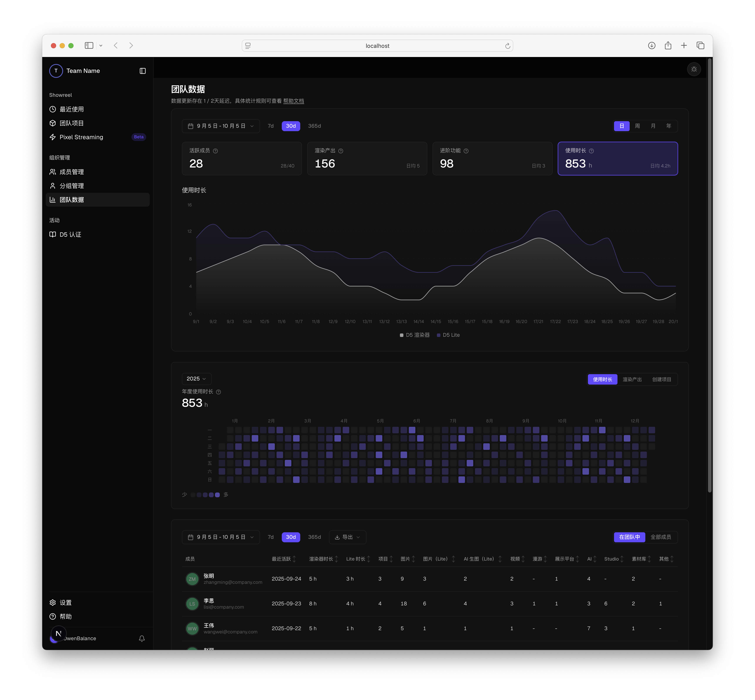Open D5 认证 book icon
This screenshot has height=700, width=755.
coord(53,234)
